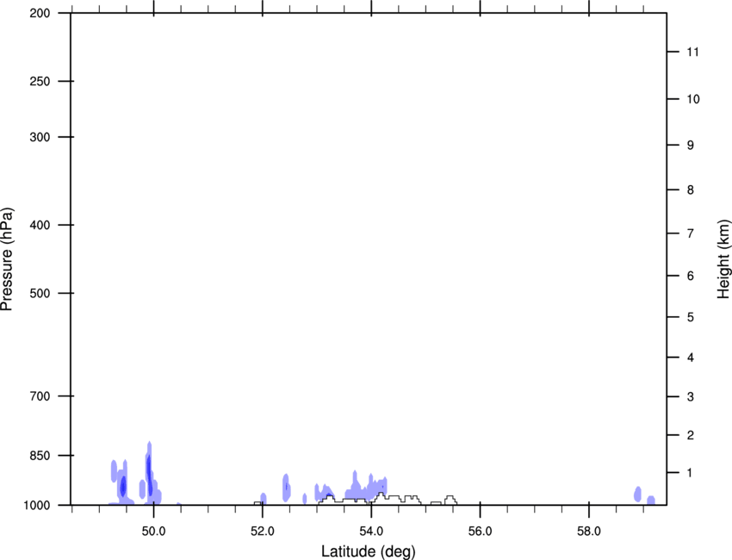Click the 3 km height label
Image resolution: width=732 pixels, height=560 pixels.
click(x=691, y=396)
